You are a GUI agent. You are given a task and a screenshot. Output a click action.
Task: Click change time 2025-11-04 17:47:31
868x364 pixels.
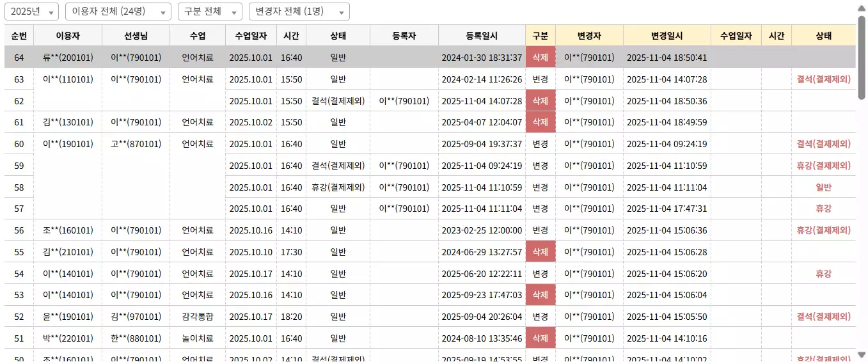(x=667, y=209)
